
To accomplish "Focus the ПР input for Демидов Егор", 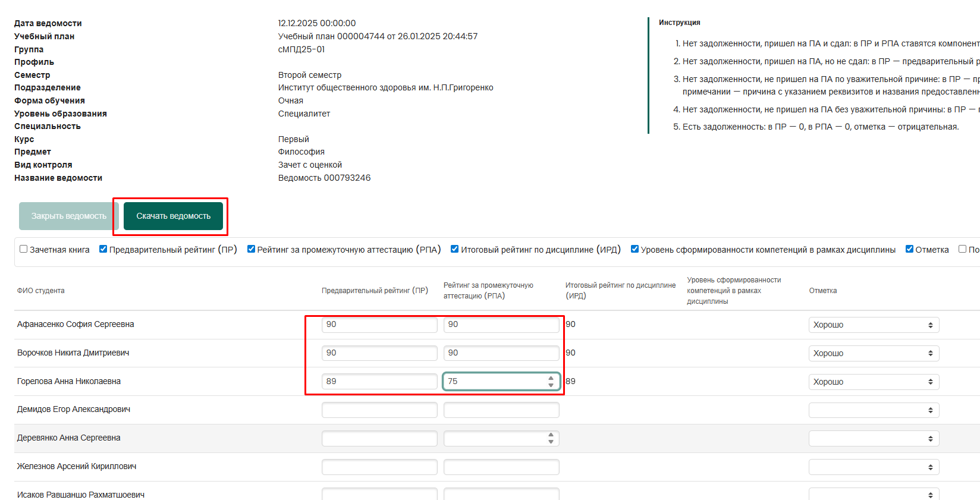I will [379, 410].
